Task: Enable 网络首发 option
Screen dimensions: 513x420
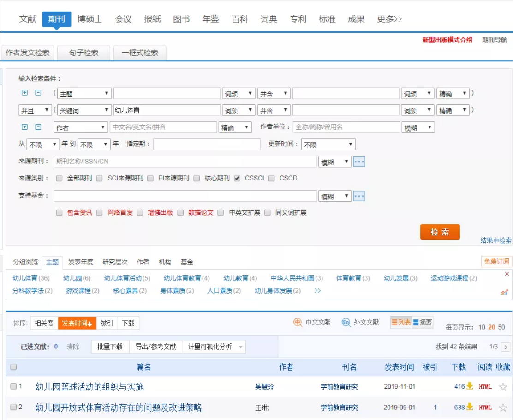Action: coord(100,213)
